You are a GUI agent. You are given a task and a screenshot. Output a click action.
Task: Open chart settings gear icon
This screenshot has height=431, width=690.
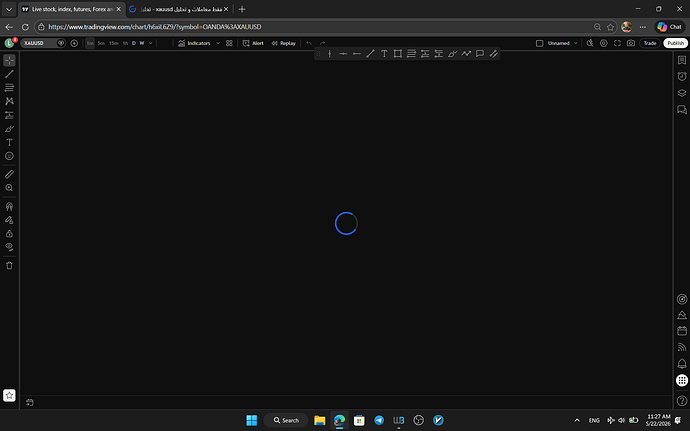click(604, 43)
